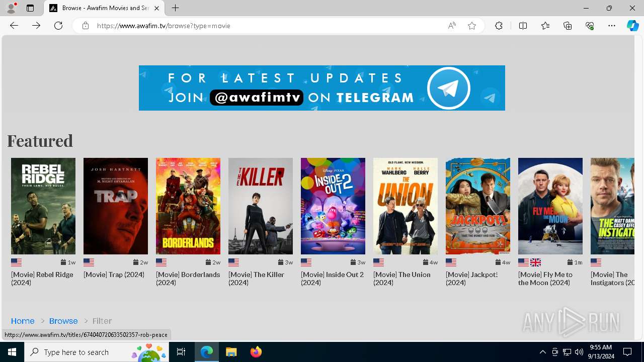Go back to the previous page
Viewport: 644px width, 362px height.
(x=14, y=26)
